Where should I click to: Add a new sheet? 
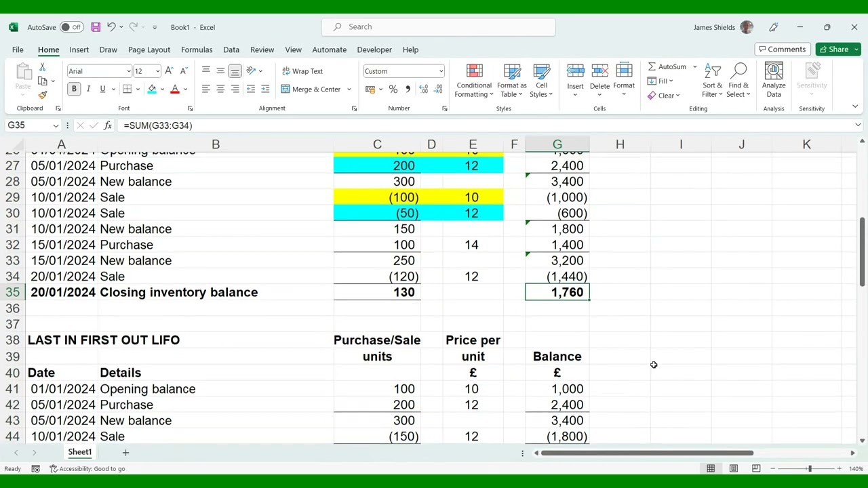[x=125, y=452]
